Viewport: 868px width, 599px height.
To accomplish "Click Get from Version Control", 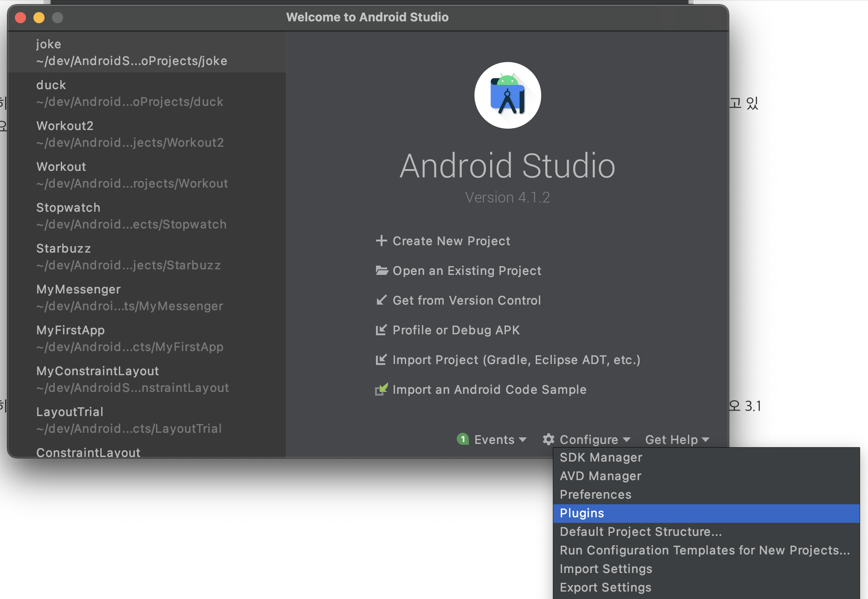I will 466,300.
